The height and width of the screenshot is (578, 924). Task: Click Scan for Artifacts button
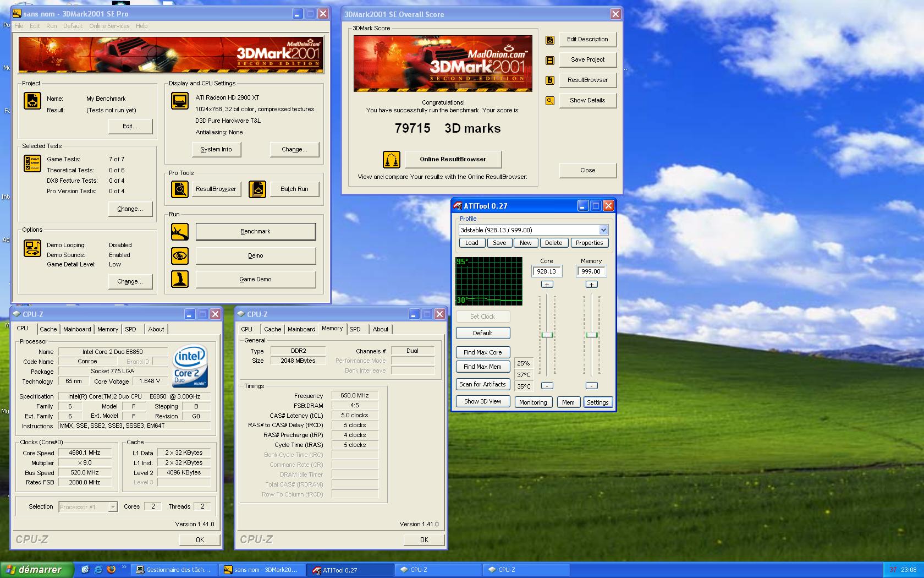pyautogui.click(x=483, y=384)
